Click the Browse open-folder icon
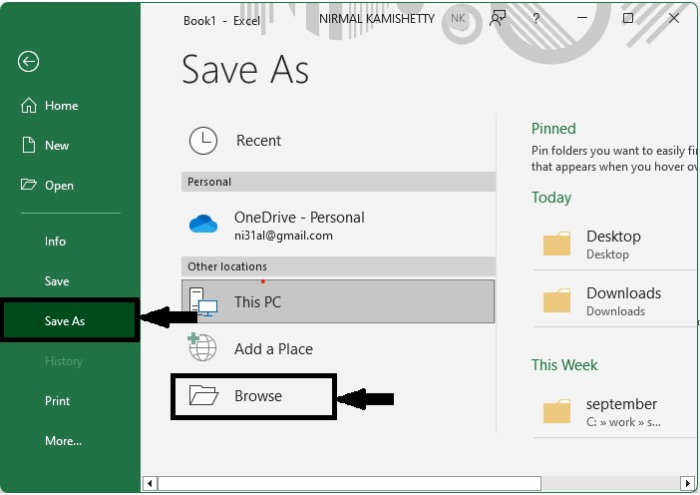 tap(204, 395)
